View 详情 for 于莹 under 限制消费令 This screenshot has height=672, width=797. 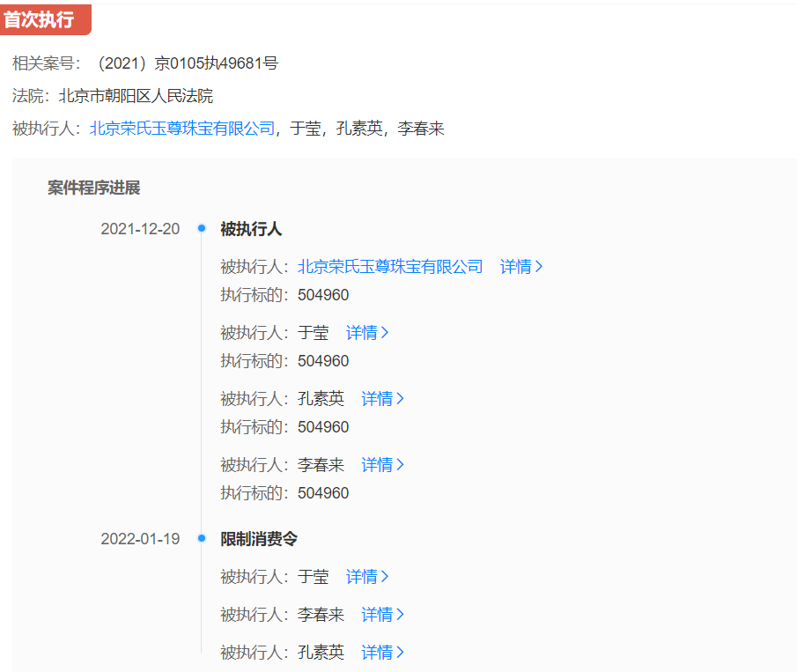coord(367,576)
